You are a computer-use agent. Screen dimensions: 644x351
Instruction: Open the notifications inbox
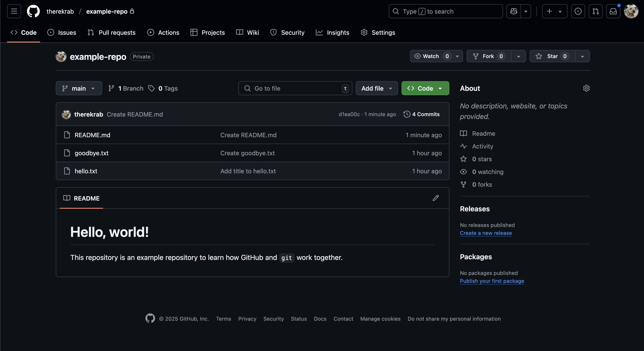click(613, 11)
